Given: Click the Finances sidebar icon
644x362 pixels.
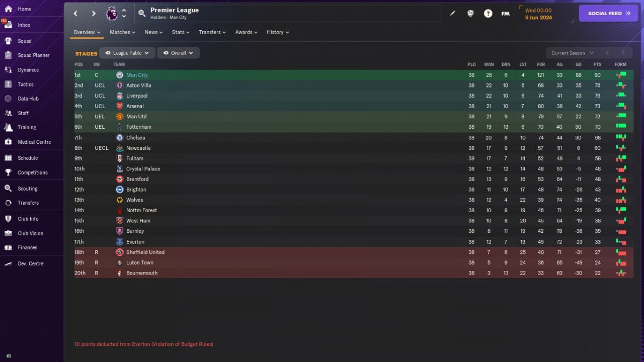Looking at the screenshot, I should 8,247.
